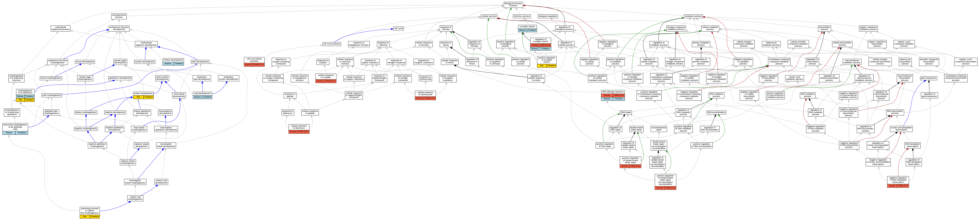Click the 'biological regulation' node
Image resolution: width=980 pixels, height=220 pixels.
tap(548, 16)
